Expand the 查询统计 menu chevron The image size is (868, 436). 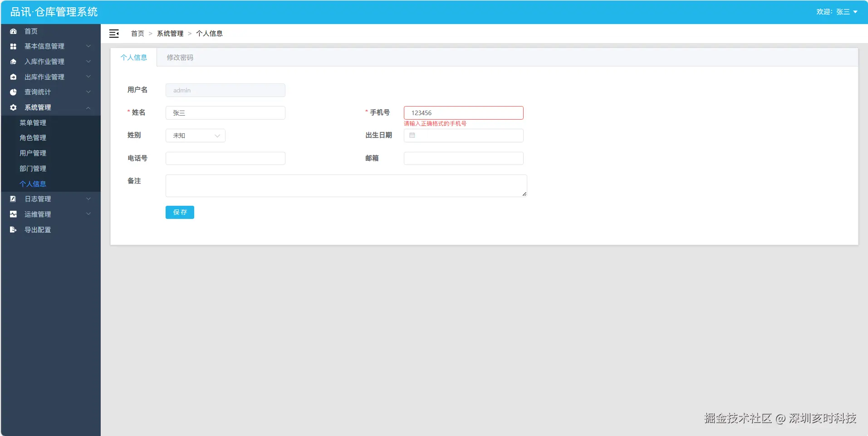pyautogui.click(x=88, y=92)
